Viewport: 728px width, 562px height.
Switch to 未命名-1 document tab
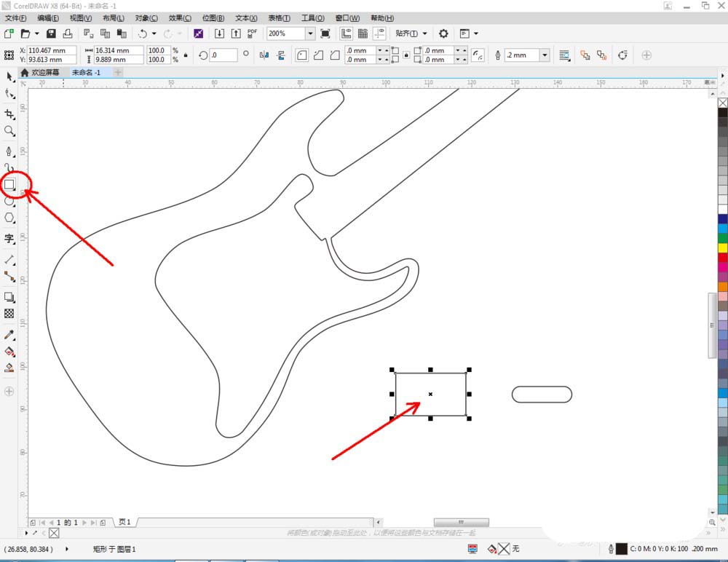pyautogui.click(x=87, y=73)
